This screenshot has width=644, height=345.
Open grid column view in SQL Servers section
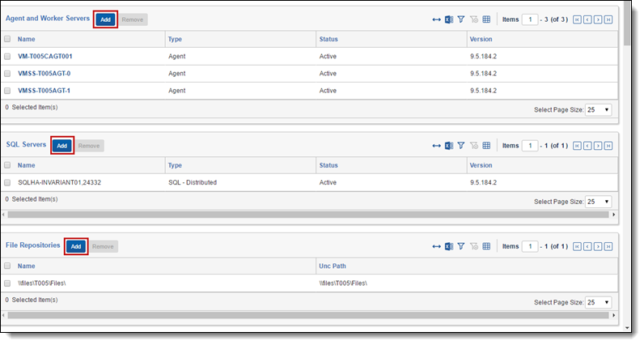(x=486, y=146)
